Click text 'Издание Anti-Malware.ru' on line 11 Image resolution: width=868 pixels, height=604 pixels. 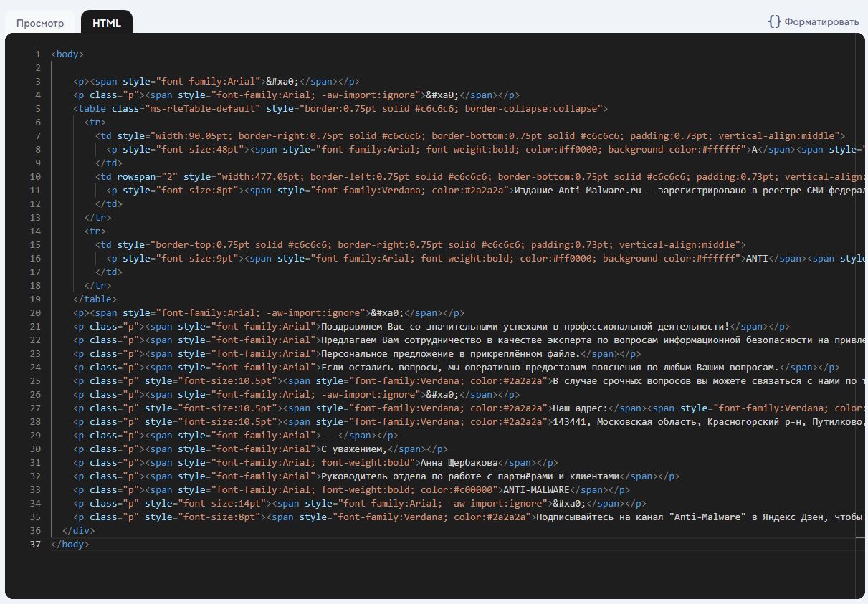(x=578, y=191)
